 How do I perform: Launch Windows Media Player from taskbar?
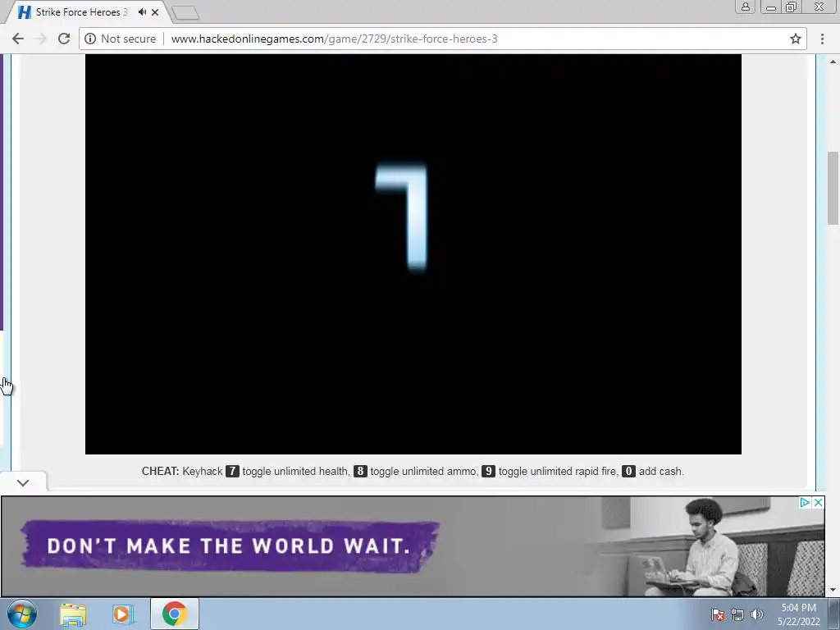[x=122, y=614]
